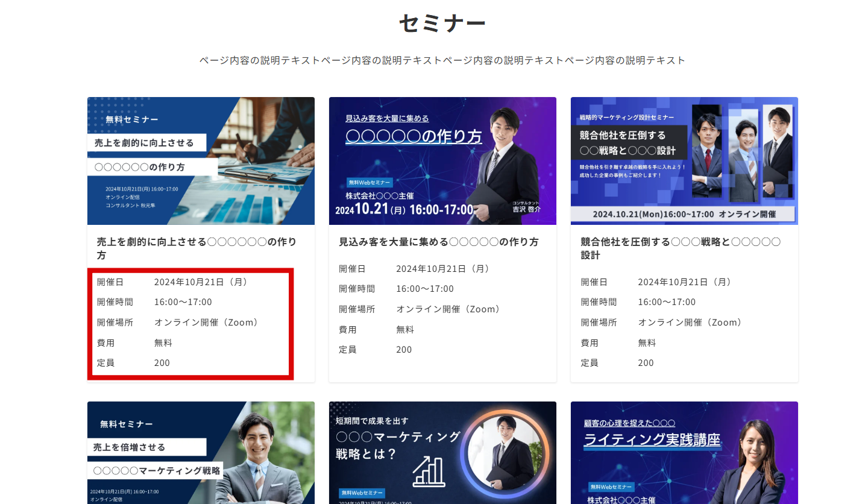Click 2024年10月21日 date in 競合他社 card
This screenshot has width=868, height=504.
pos(684,282)
